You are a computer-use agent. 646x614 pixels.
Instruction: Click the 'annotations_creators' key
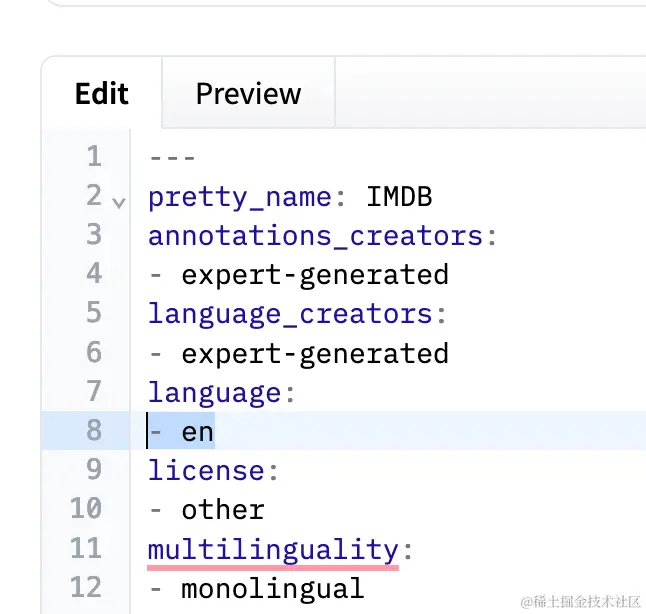[315, 236]
